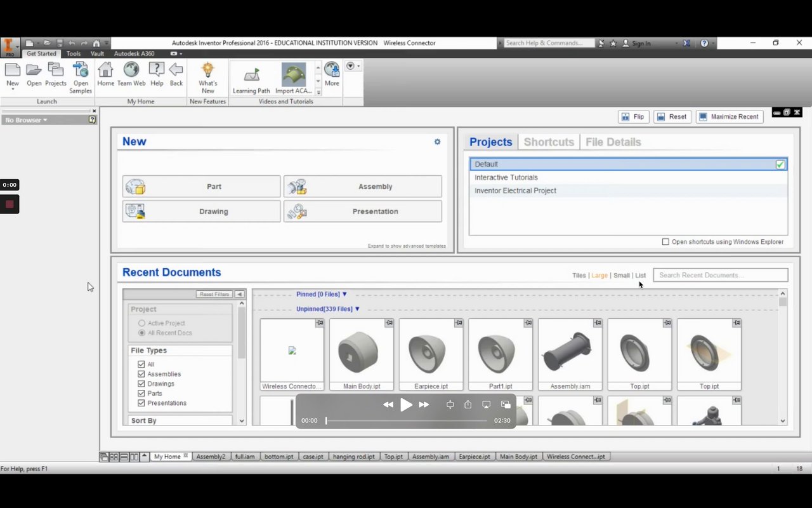Play the video in the overlay player
Image resolution: width=812 pixels, height=508 pixels.
pos(406,404)
